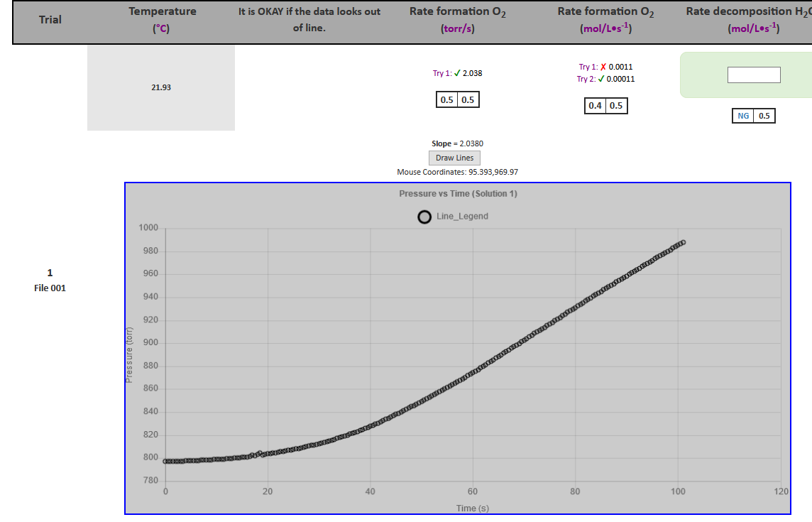Click the highest data point near 990 torr
812x522 pixels.
(x=682, y=242)
